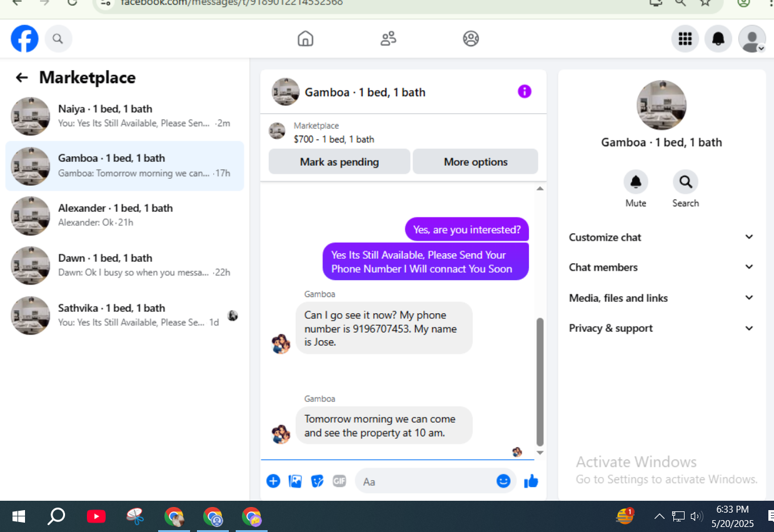Click the Mute bell icon
The image size is (774, 532).
pos(636,182)
